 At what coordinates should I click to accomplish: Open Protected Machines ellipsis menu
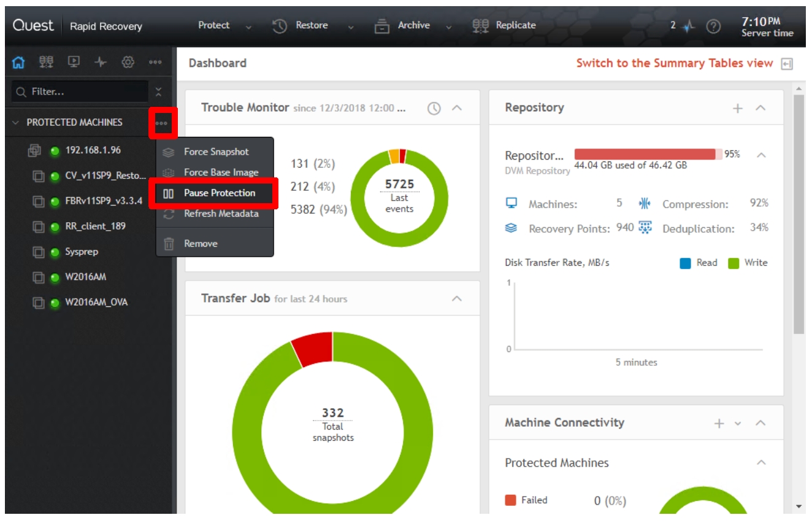point(161,123)
